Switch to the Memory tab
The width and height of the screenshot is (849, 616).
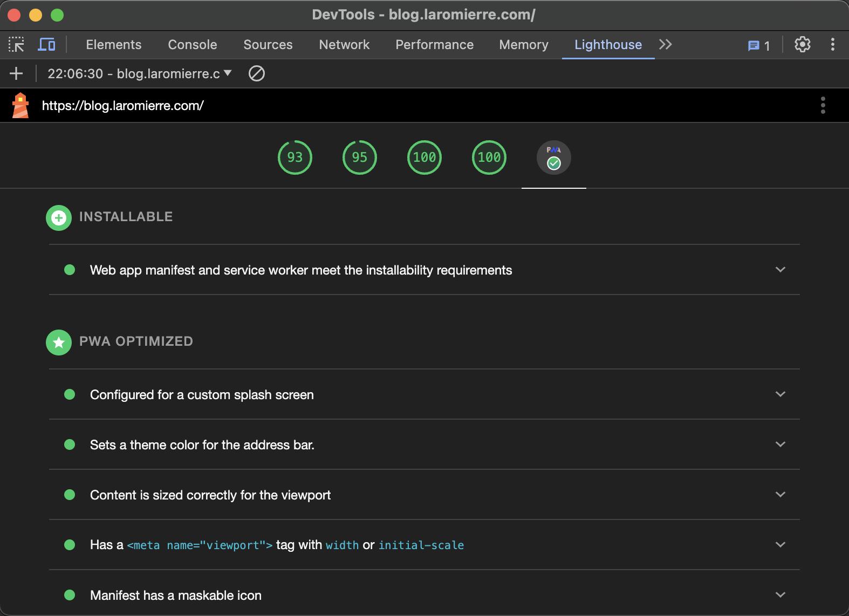pyautogui.click(x=524, y=45)
